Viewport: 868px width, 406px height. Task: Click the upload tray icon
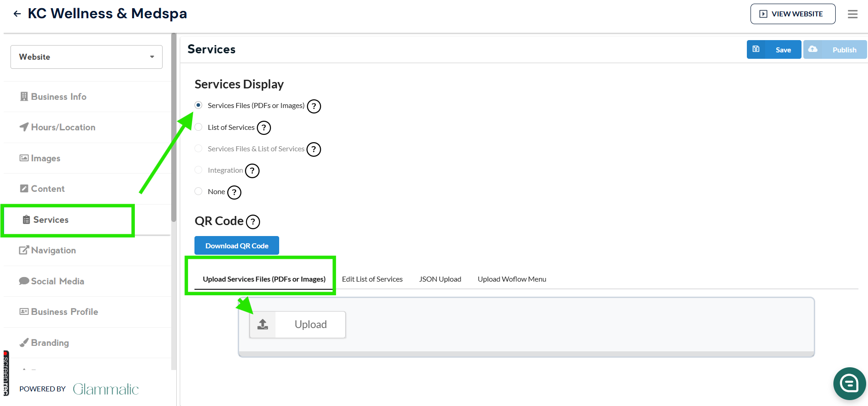click(x=263, y=324)
